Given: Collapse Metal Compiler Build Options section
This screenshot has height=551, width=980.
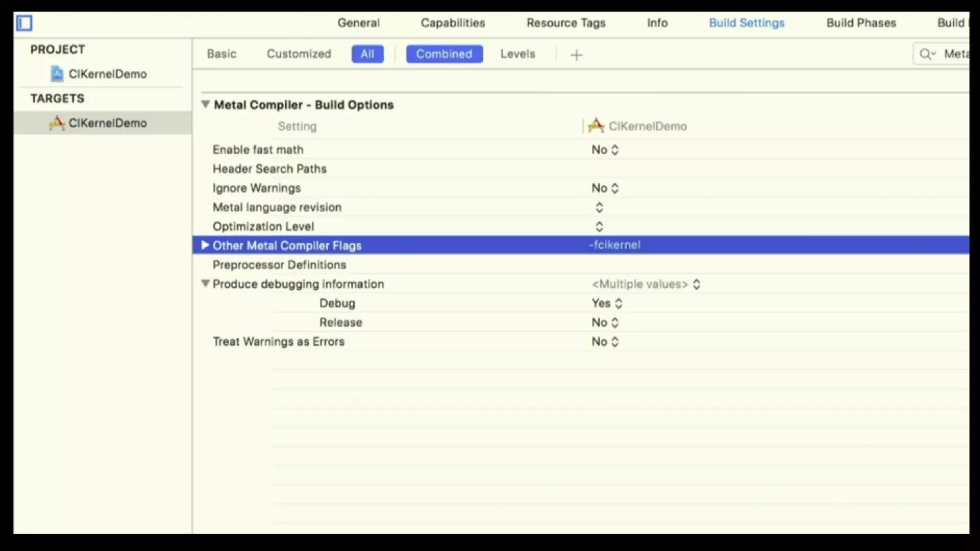Looking at the screenshot, I should (206, 104).
